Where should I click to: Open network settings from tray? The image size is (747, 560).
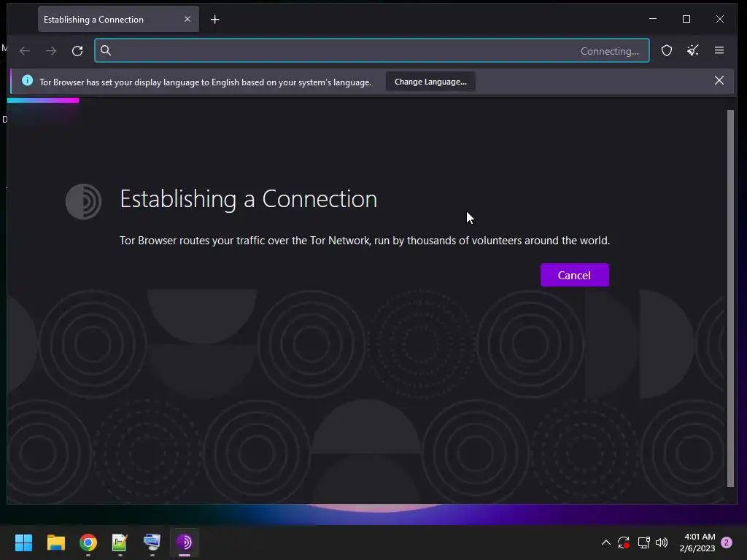tap(643, 542)
